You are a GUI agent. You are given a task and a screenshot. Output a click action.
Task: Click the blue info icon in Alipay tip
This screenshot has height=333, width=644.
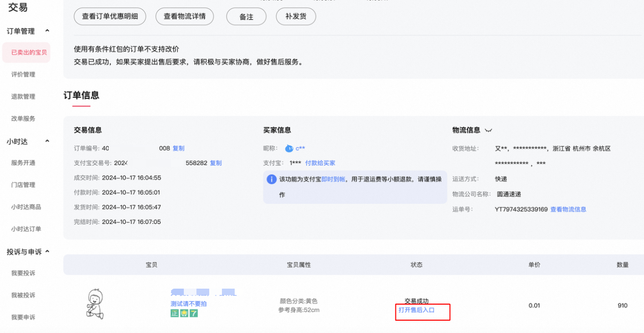pyautogui.click(x=272, y=179)
